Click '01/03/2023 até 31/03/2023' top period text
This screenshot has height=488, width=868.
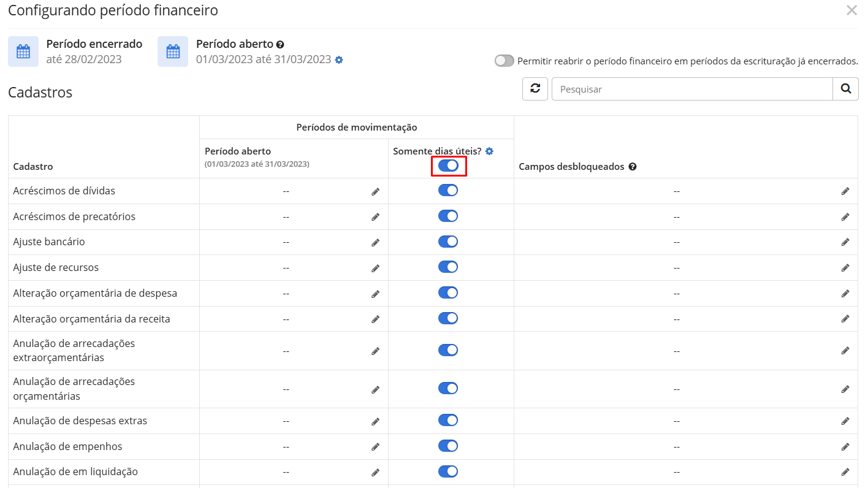pyautogui.click(x=264, y=59)
